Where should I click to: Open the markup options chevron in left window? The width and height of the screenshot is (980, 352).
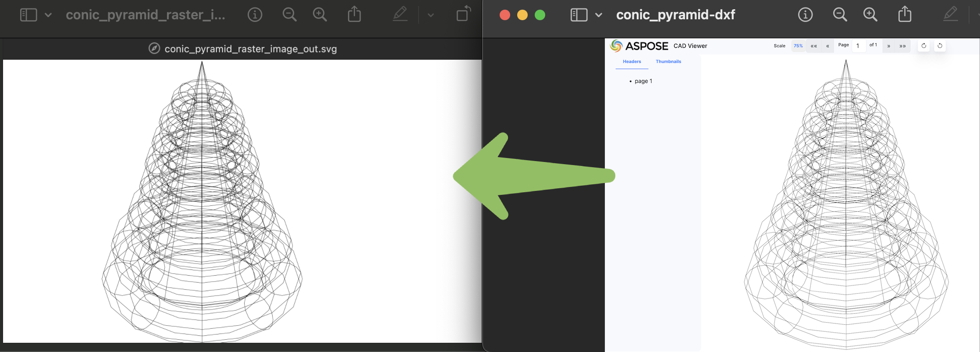point(431,15)
